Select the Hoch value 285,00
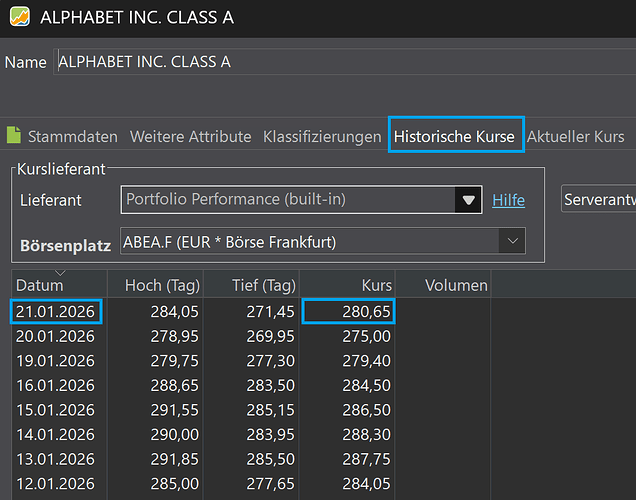 [174, 483]
